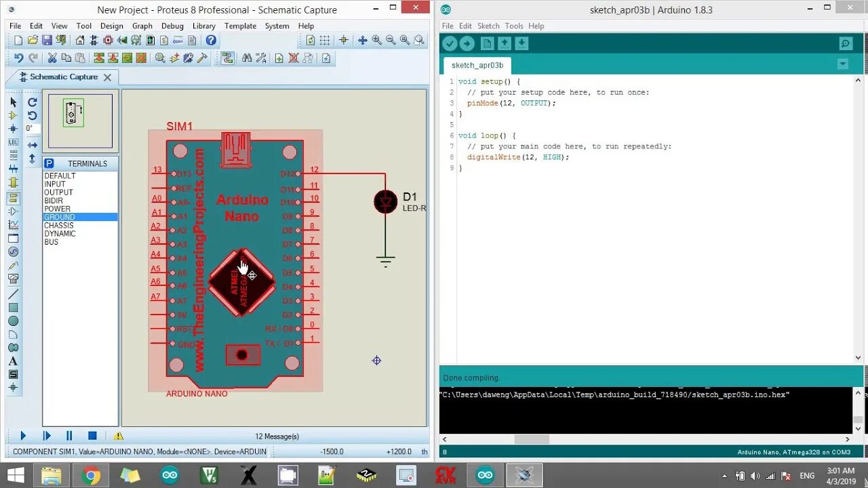
Task: Click the Open sketch up-arrow icon in Arduino
Action: point(505,43)
